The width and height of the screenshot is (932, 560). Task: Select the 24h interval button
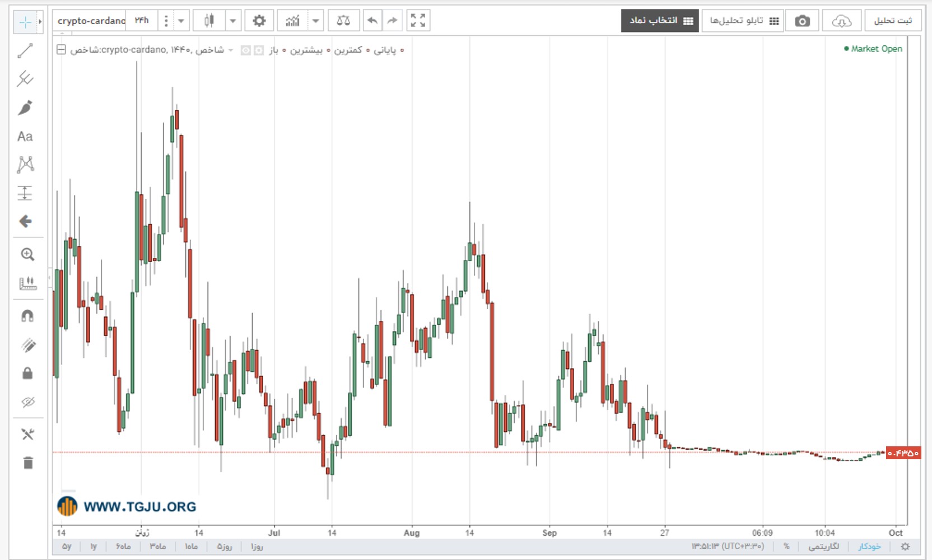click(x=142, y=21)
